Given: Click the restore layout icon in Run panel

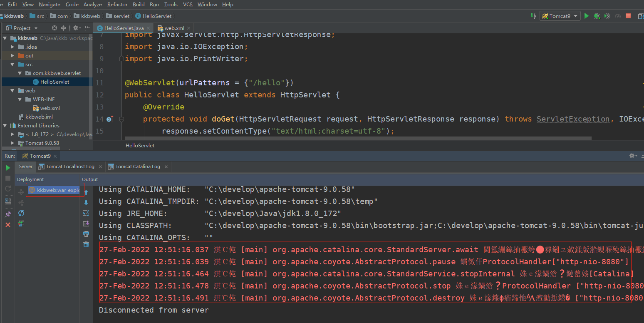Looking at the screenshot, I should (8, 201).
